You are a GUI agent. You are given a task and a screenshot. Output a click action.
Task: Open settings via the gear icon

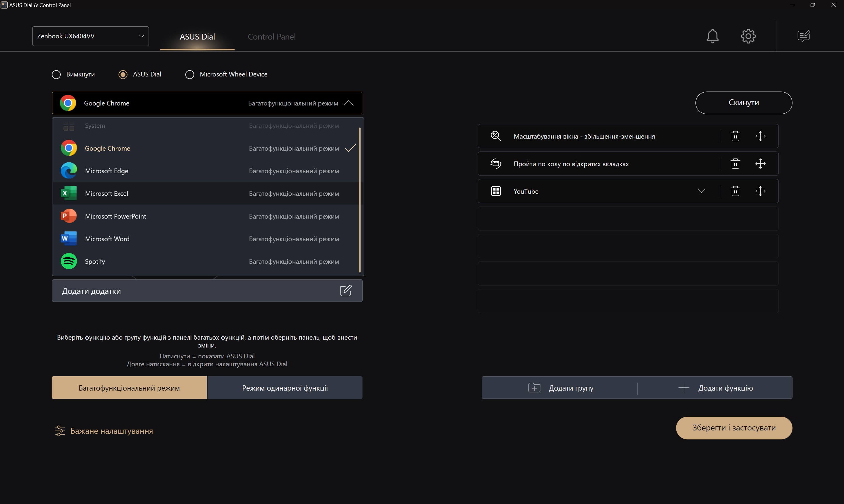pyautogui.click(x=748, y=36)
